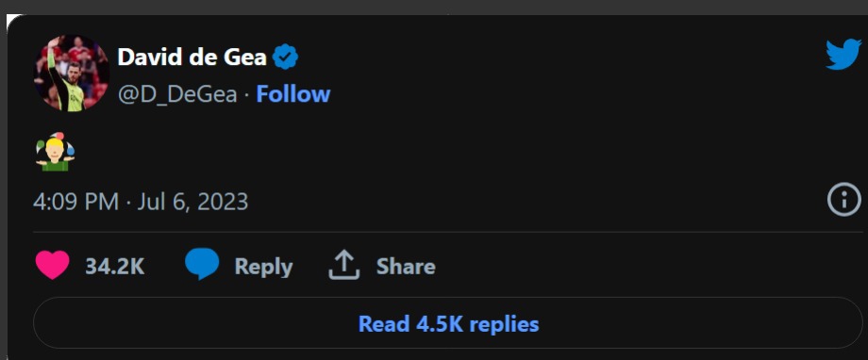Click the David de Gea display name

point(192,57)
